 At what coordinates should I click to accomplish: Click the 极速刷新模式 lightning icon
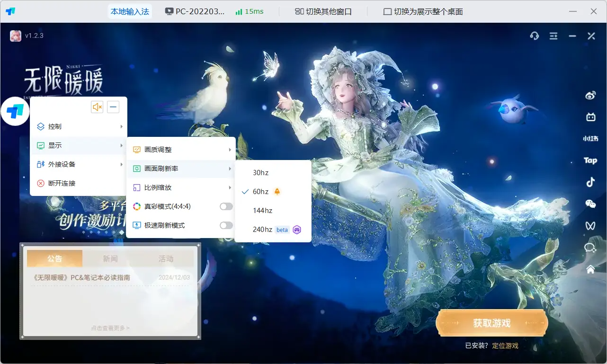coord(137,225)
